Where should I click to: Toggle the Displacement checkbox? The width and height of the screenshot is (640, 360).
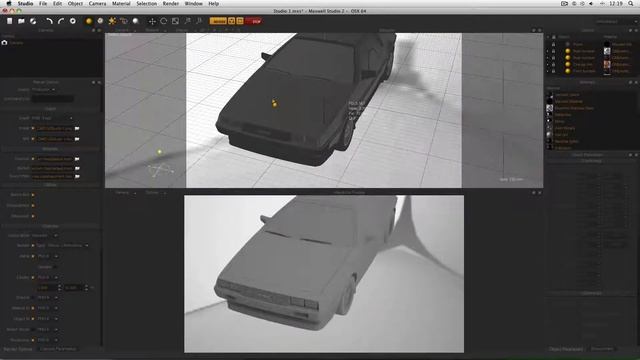point(33,205)
